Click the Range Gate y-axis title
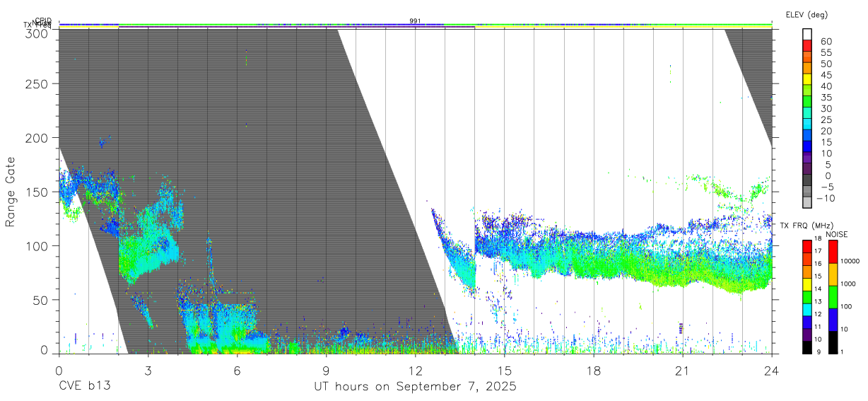The width and height of the screenshot is (868, 401). pos(11,192)
